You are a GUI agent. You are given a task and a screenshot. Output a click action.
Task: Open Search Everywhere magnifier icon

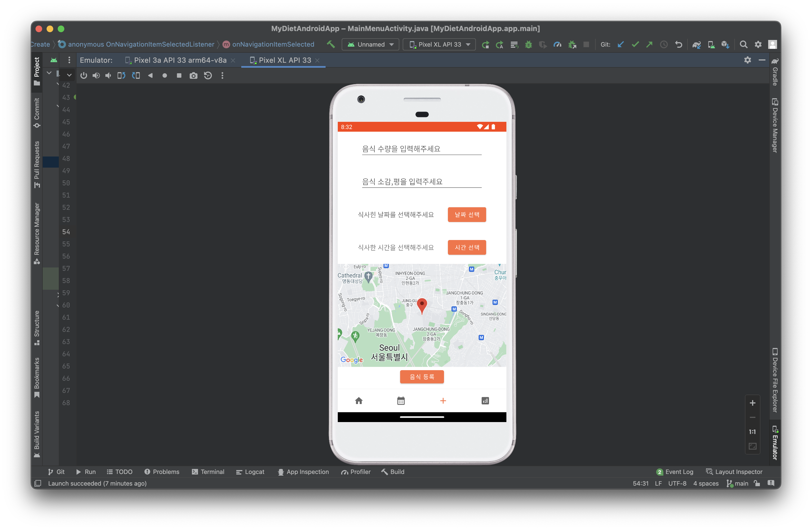[x=744, y=44]
